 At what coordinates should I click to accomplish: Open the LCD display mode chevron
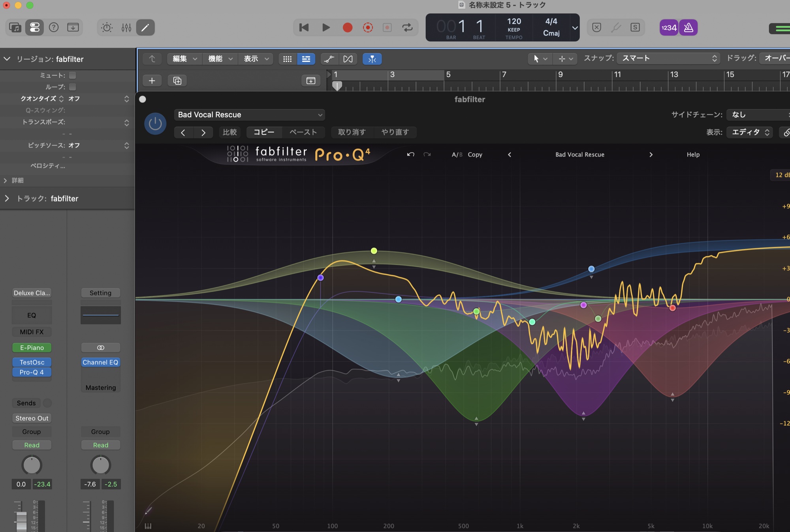(x=575, y=28)
